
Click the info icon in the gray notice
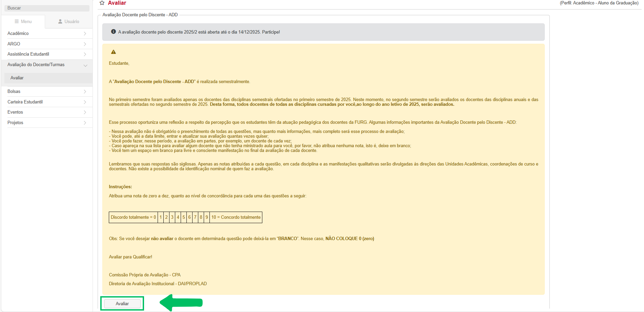click(x=114, y=32)
